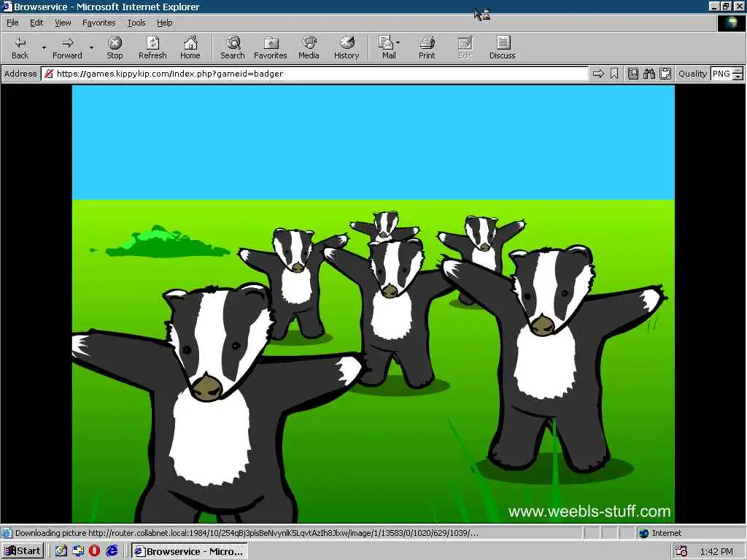Open the Discuss toolbar button

502,47
